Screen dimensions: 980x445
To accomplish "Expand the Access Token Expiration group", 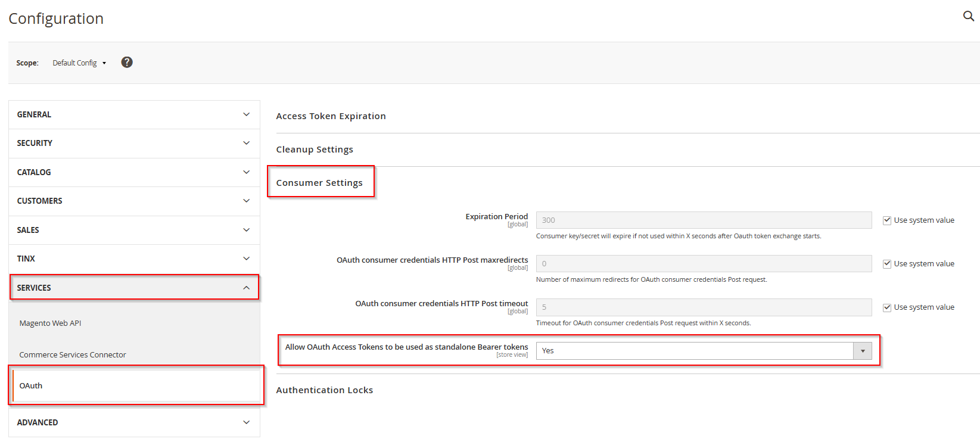I will [x=331, y=116].
